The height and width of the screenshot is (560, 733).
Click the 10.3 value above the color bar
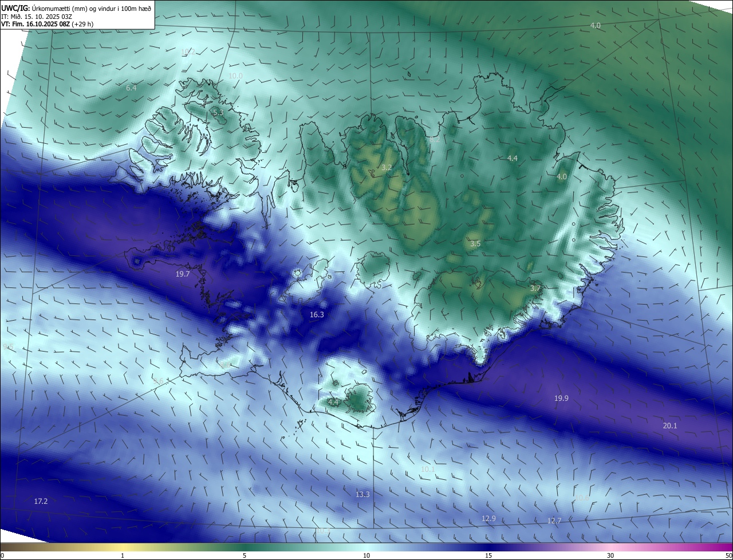[322, 531]
